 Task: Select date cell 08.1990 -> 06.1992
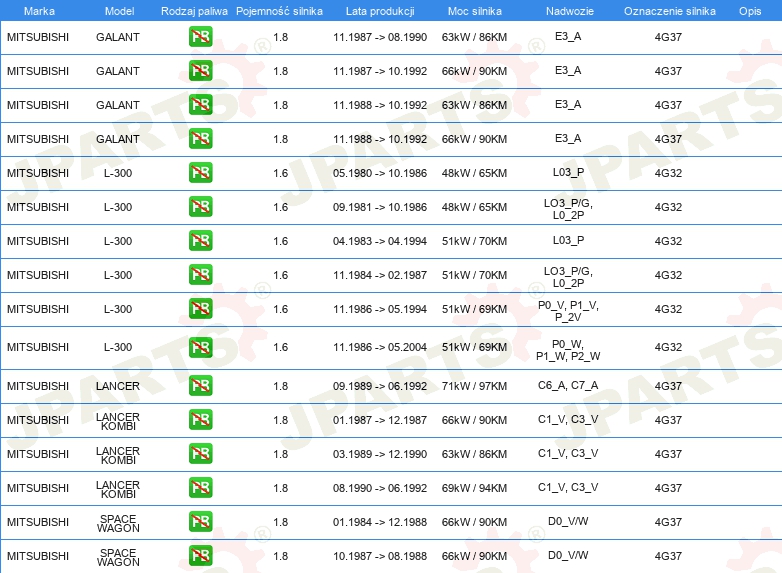tap(380, 488)
